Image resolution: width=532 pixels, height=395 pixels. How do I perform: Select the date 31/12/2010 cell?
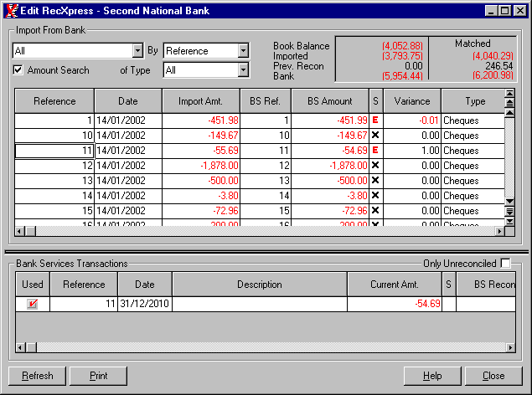tap(145, 304)
